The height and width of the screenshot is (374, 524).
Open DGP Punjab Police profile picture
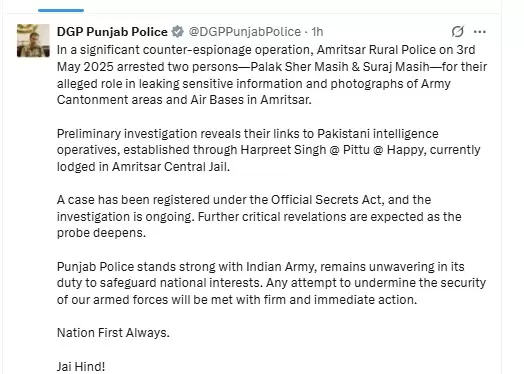point(33,40)
